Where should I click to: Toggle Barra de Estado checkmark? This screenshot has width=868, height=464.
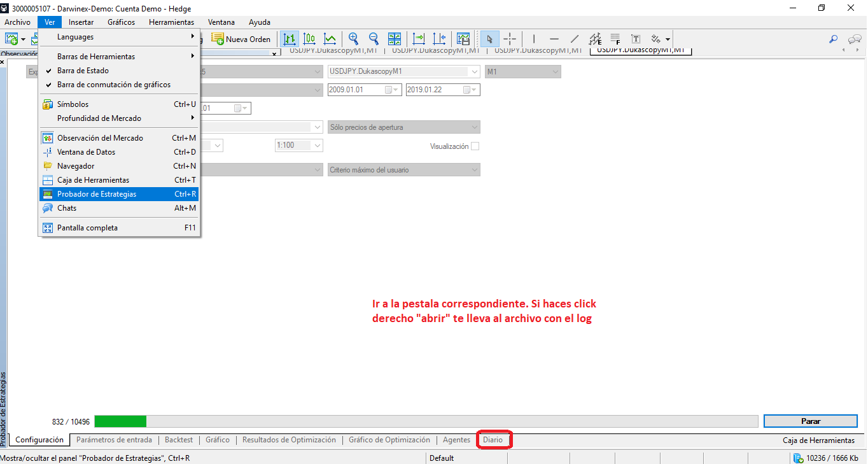click(x=120, y=71)
